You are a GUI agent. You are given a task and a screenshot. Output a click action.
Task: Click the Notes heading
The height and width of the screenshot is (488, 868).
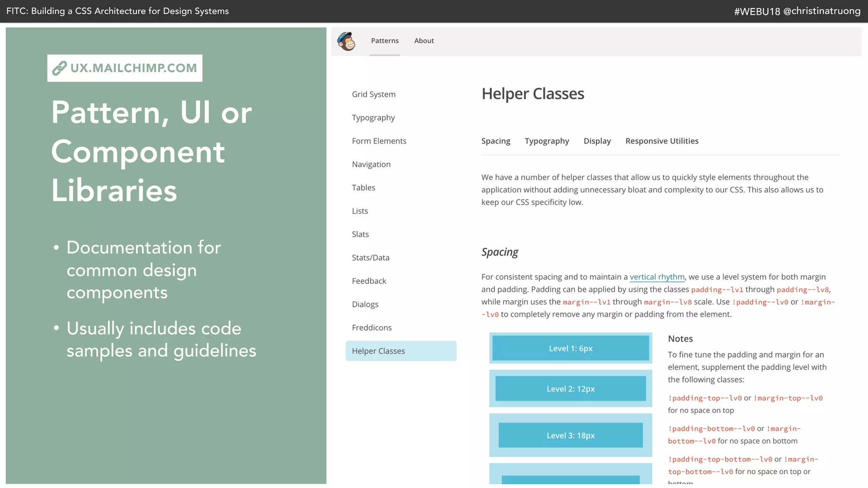tap(680, 338)
